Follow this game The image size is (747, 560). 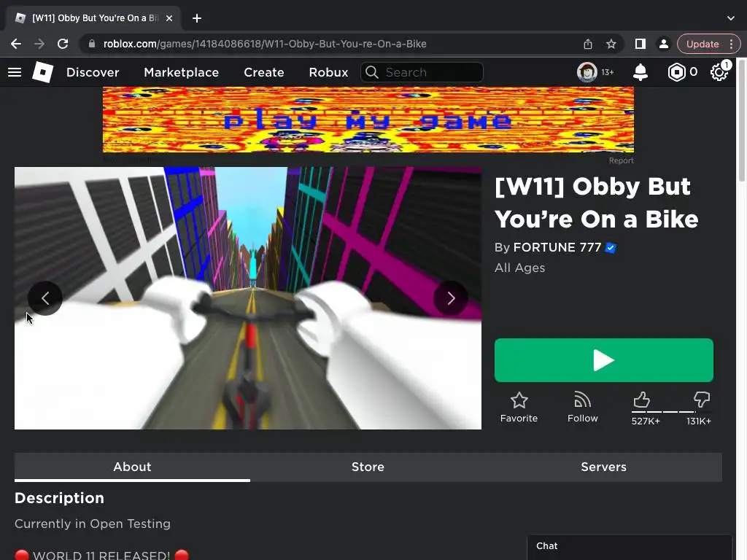point(582,407)
